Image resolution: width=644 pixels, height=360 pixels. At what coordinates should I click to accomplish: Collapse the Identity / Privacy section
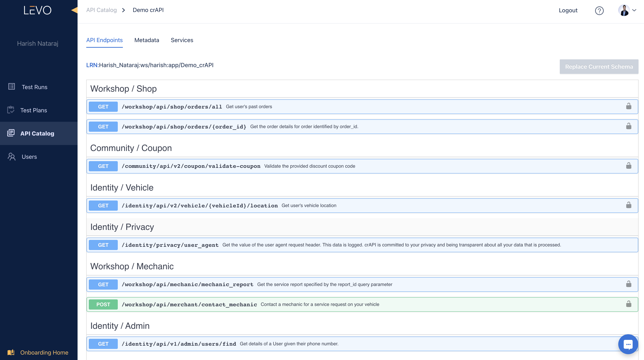[x=362, y=227]
